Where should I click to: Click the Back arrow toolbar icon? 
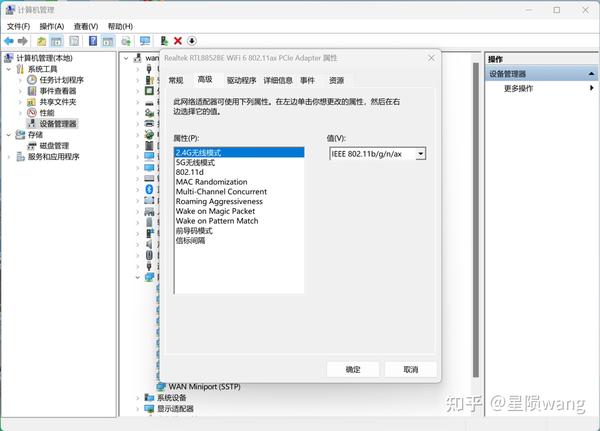[9, 41]
